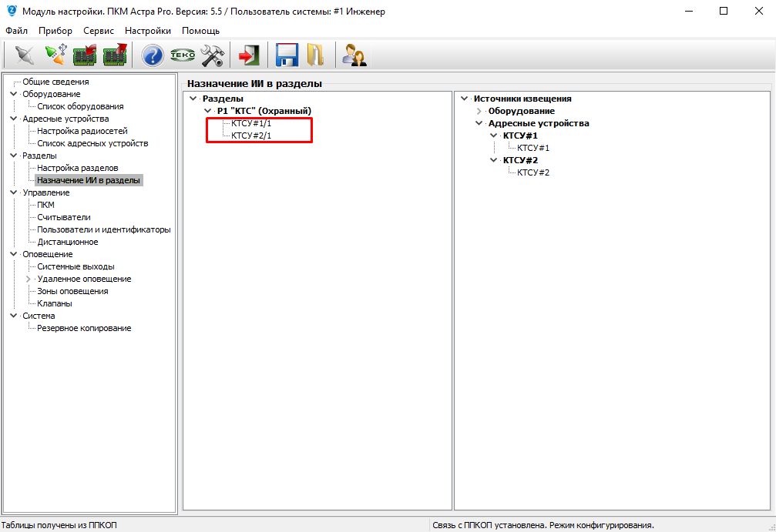Click the exit door icon
The width and height of the screenshot is (776, 532).
point(248,55)
